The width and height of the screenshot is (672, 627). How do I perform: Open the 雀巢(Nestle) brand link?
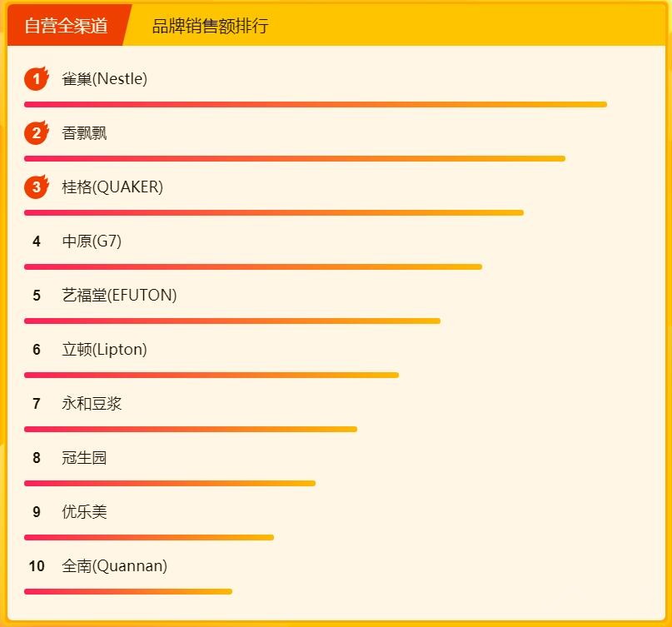[104, 79]
